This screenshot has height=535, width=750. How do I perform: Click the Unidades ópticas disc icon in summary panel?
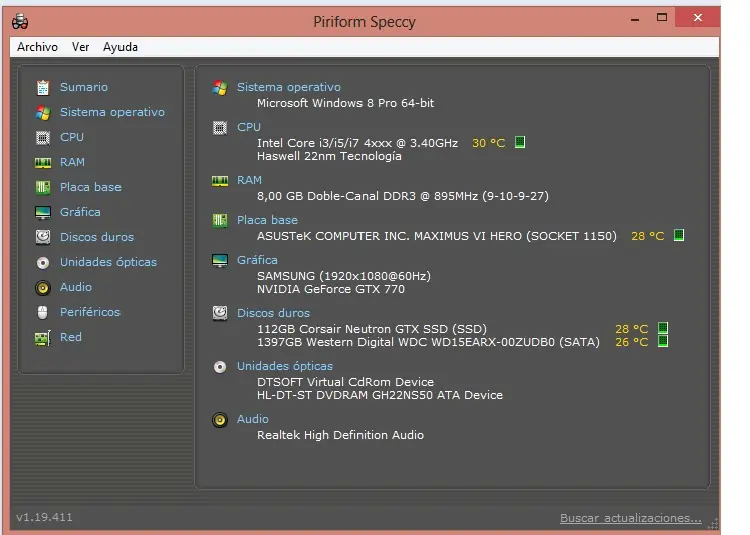[220, 367]
